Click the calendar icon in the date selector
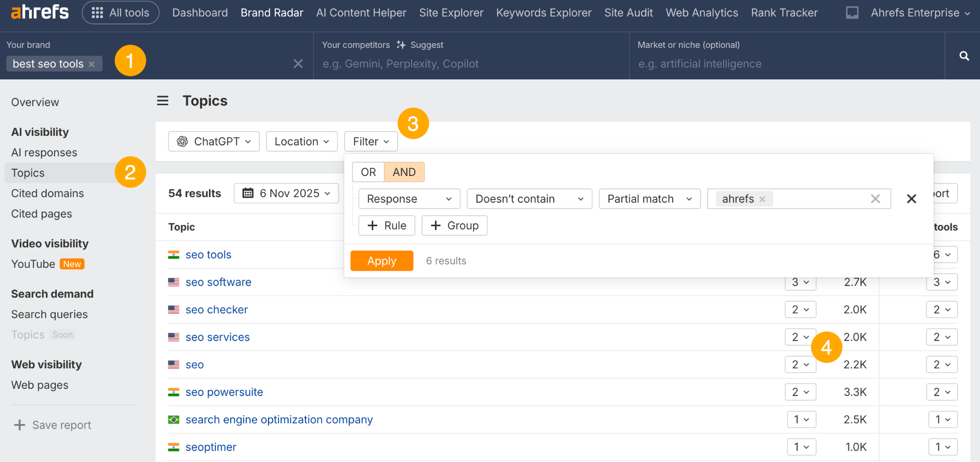The height and width of the screenshot is (462, 980). pyautogui.click(x=248, y=193)
